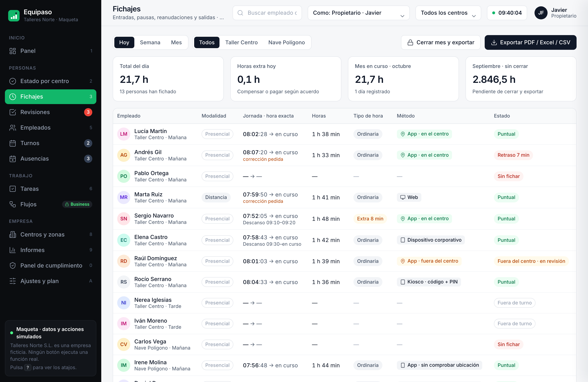This screenshot has width=588, height=382.
Task: Click 'Cerrar mes y exportar' button
Action: (441, 42)
